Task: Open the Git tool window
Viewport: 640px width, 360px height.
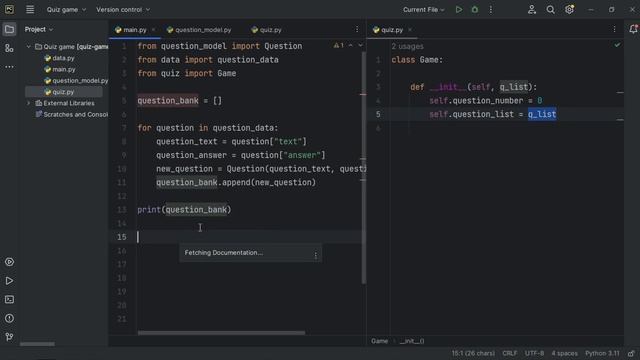Action: pyautogui.click(x=9, y=337)
